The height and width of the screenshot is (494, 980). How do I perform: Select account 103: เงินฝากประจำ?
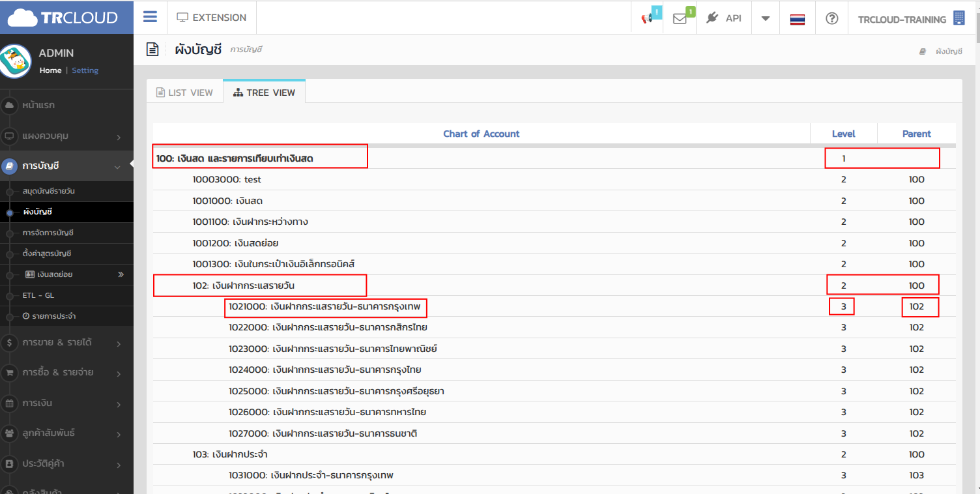tap(230, 454)
